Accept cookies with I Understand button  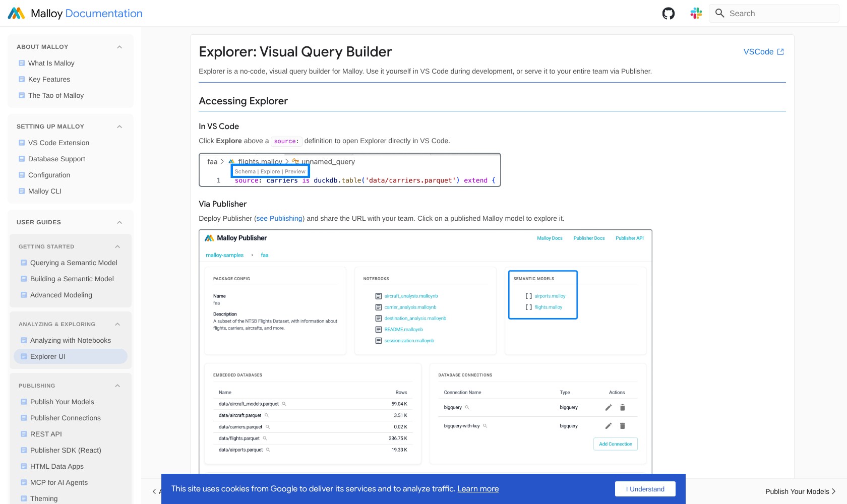tap(645, 489)
